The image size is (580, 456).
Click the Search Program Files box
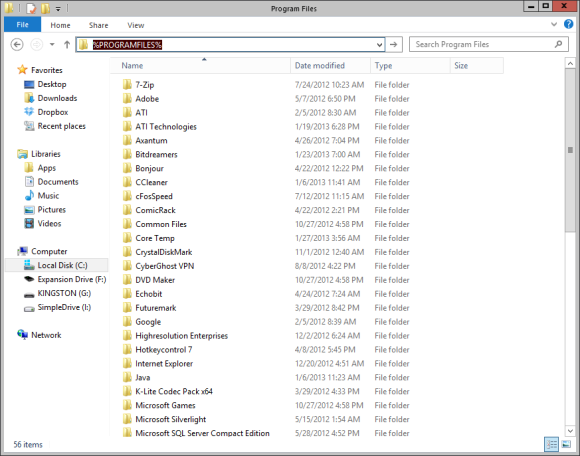click(488, 44)
